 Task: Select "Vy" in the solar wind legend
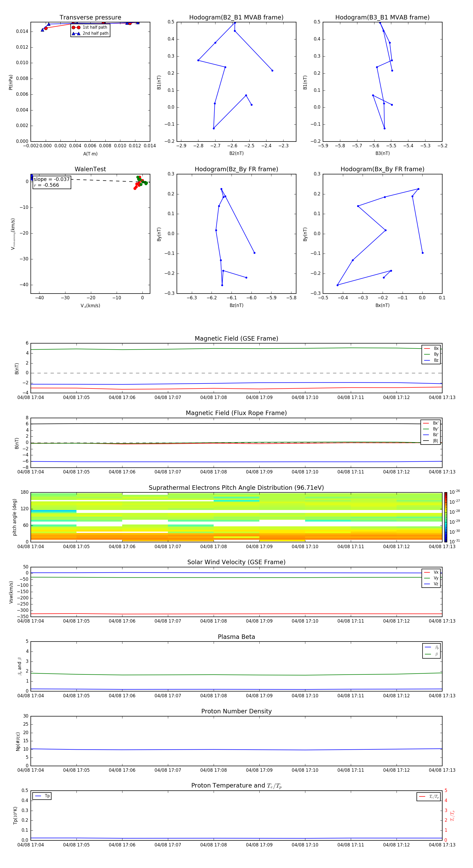tap(431, 578)
